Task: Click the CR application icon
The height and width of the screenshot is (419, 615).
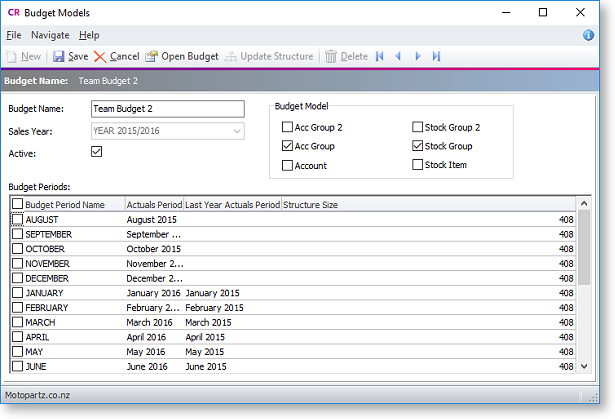Action: (x=14, y=13)
